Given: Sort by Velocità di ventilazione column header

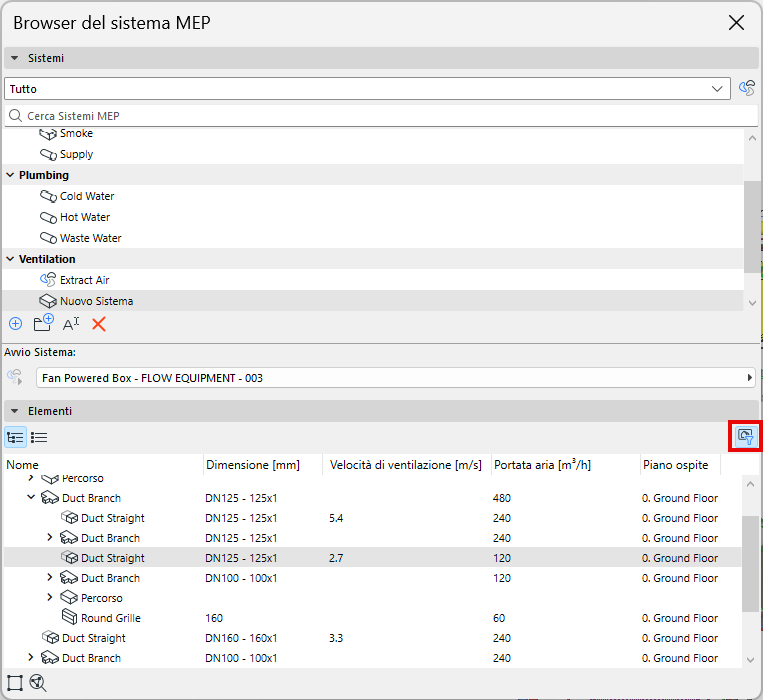Looking at the screenshot, I should [407, 465].
